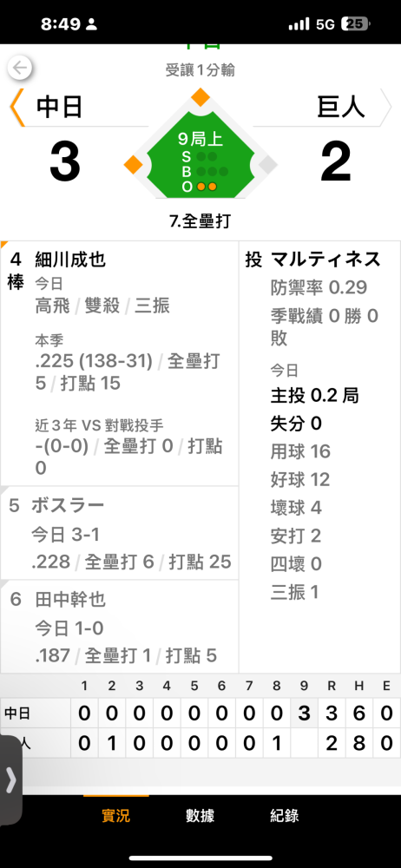Tap the back arrow button

point(19,68)
